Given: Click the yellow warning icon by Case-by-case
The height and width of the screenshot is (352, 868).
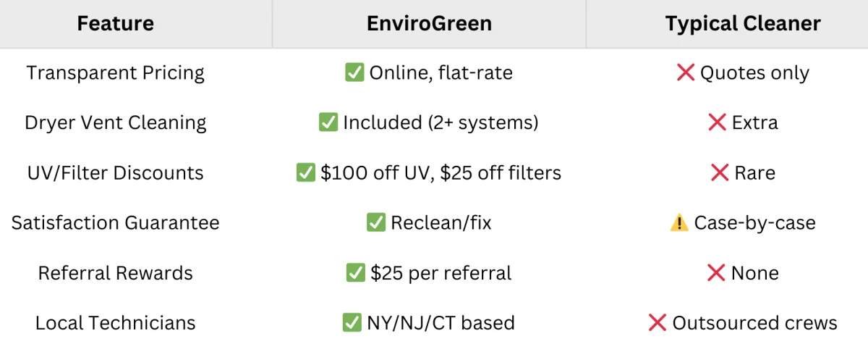Looking at the screenshot, I should pos(679,222).
